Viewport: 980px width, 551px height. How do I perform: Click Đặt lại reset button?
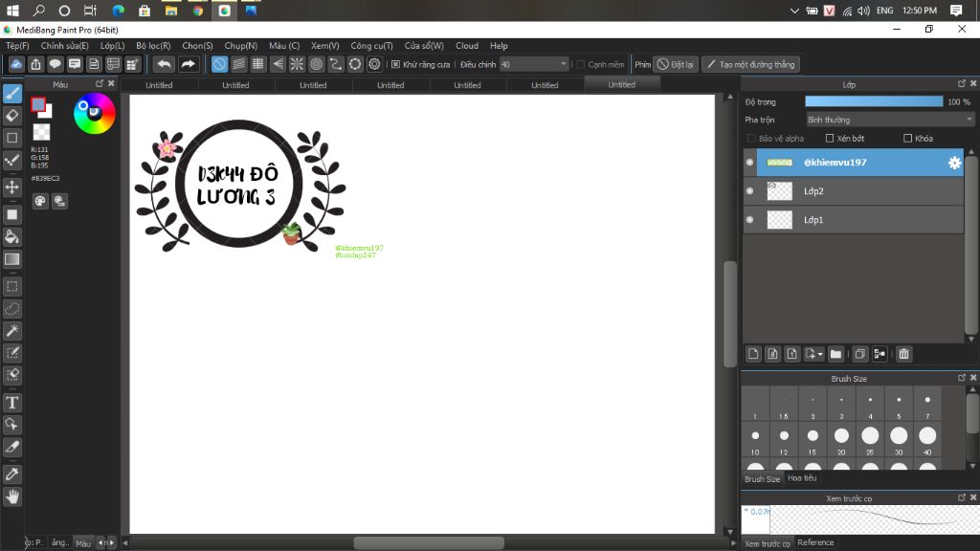[x=676, y=64]
